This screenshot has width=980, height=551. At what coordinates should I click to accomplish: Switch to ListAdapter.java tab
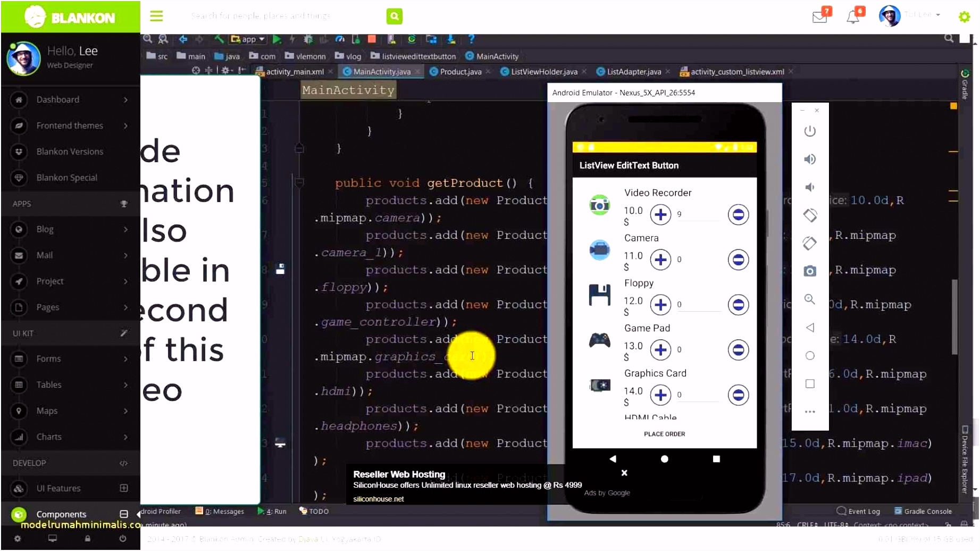point(634,72)
